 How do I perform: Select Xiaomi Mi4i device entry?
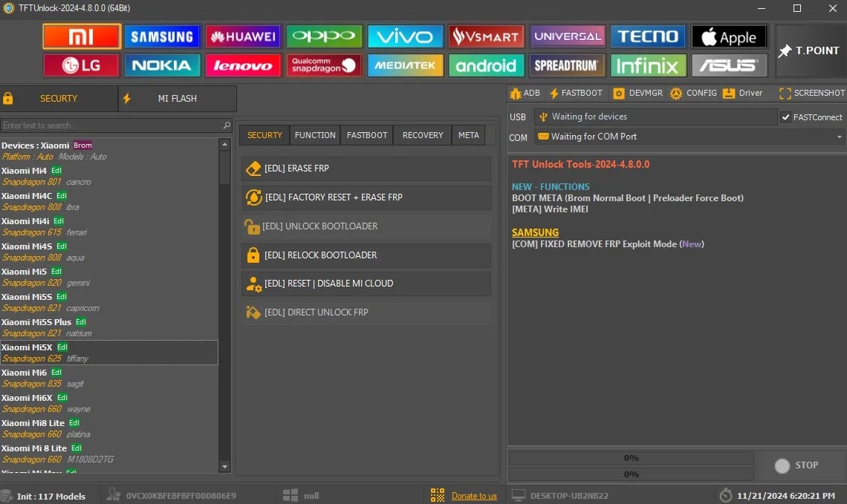(109, 226)
